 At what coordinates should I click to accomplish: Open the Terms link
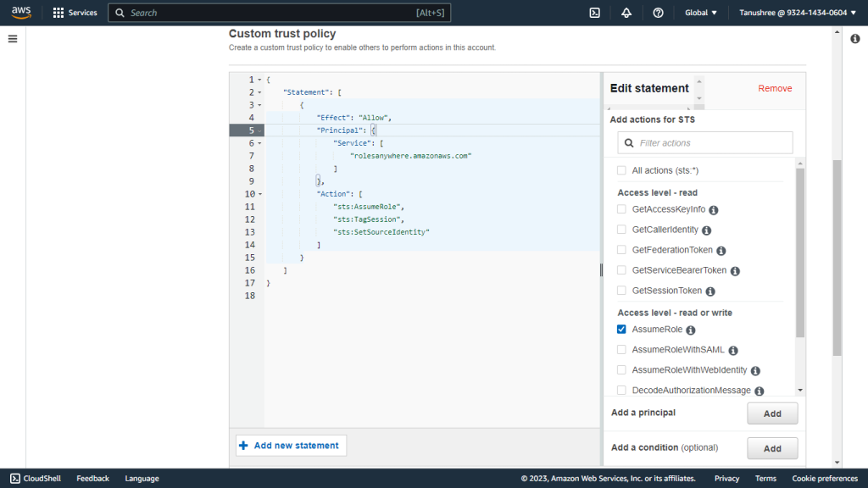(x=765, y=478)
